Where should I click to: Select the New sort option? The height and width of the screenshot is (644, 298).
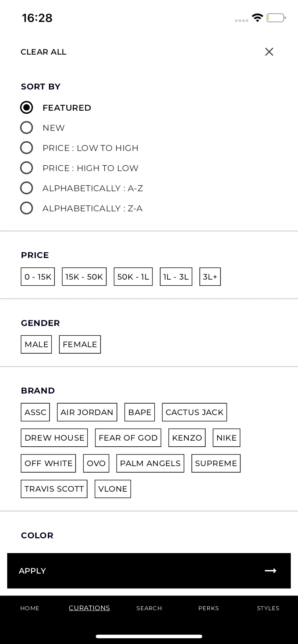coord(27,128)
